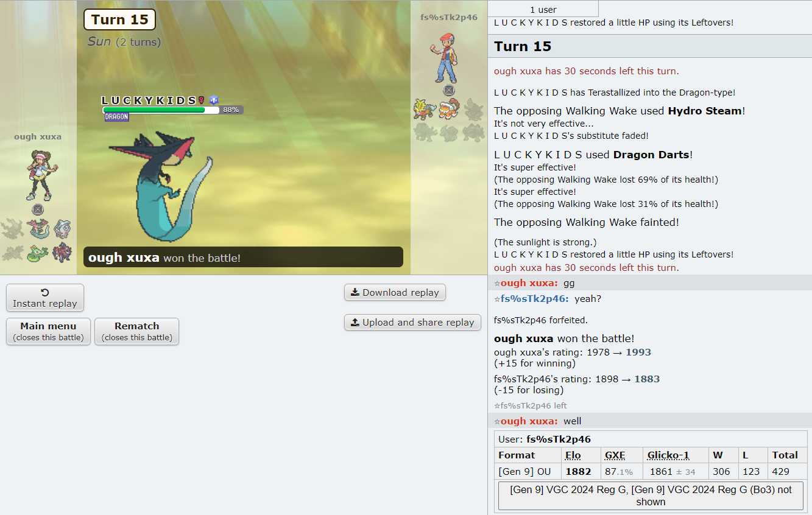
Task: Request a Rematch
Action: (137, 331)
